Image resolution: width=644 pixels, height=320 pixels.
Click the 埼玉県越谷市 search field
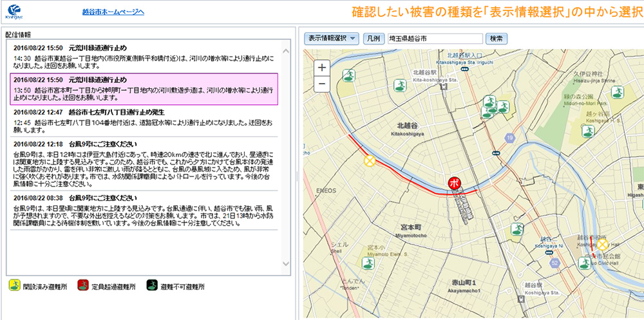click(x=435, y=39)
